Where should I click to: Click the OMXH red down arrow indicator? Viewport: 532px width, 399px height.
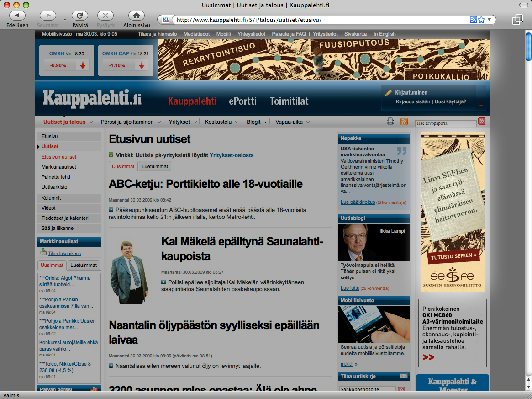(x=83, y=65)
